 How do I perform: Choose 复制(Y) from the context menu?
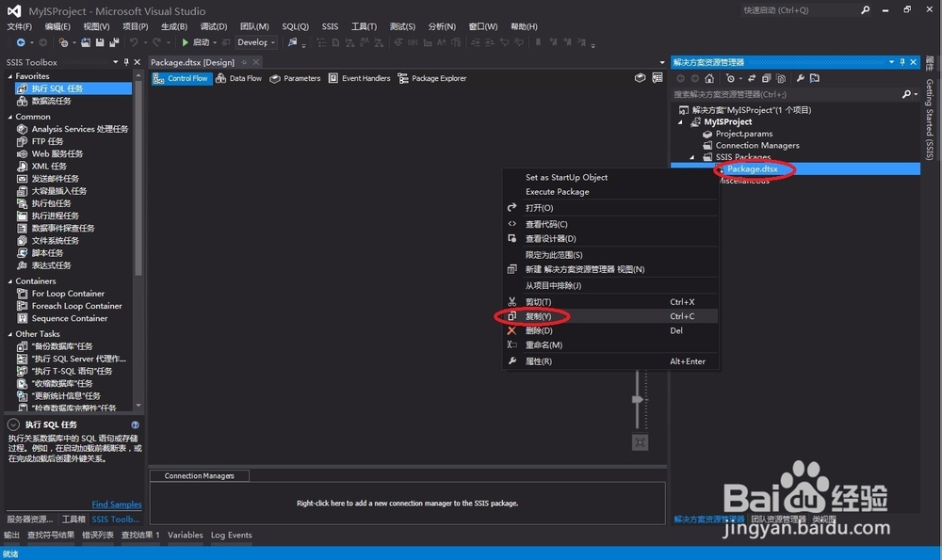click(x=609, y=316)
